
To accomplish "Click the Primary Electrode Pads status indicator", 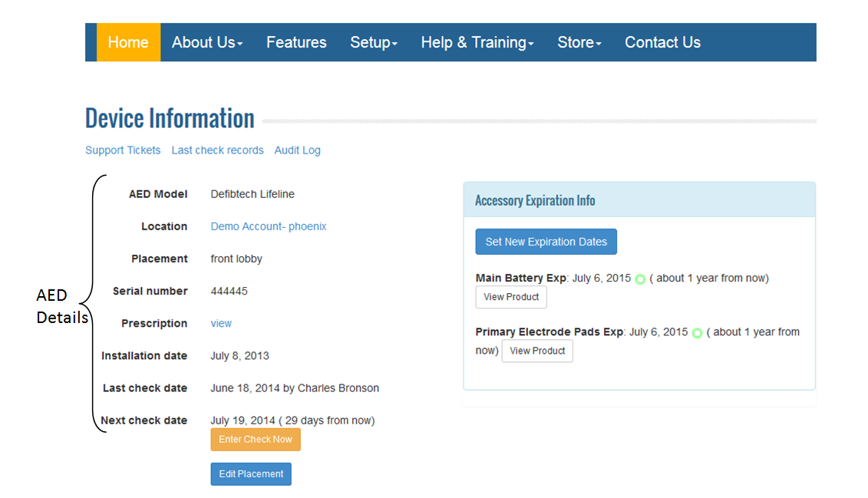I will tap(696, 333).
